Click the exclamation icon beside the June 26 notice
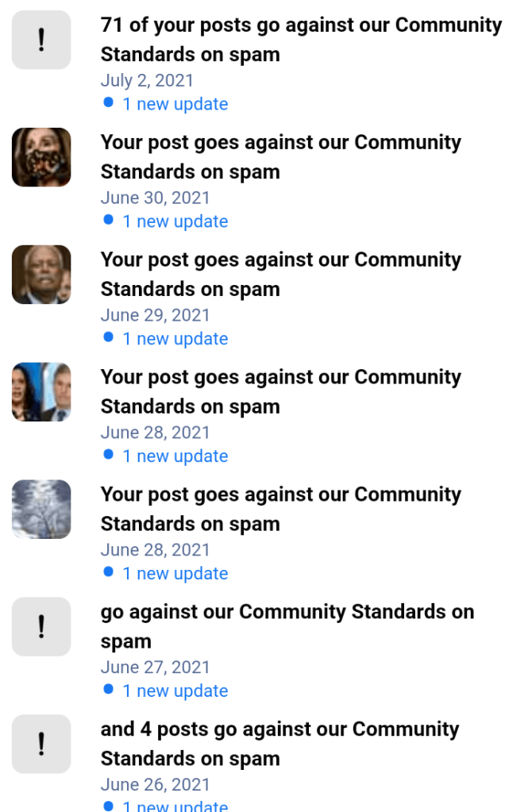Image resolution: width=532 pixels, height=812 pixels. click(x=41, y=744)
